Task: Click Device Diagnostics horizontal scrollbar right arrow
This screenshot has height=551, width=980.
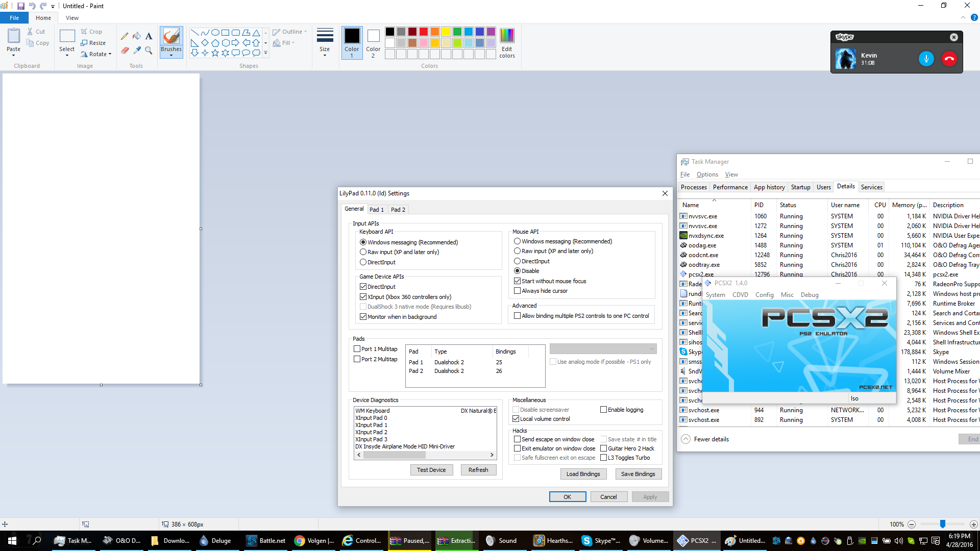Action: (x=492, y=455)
